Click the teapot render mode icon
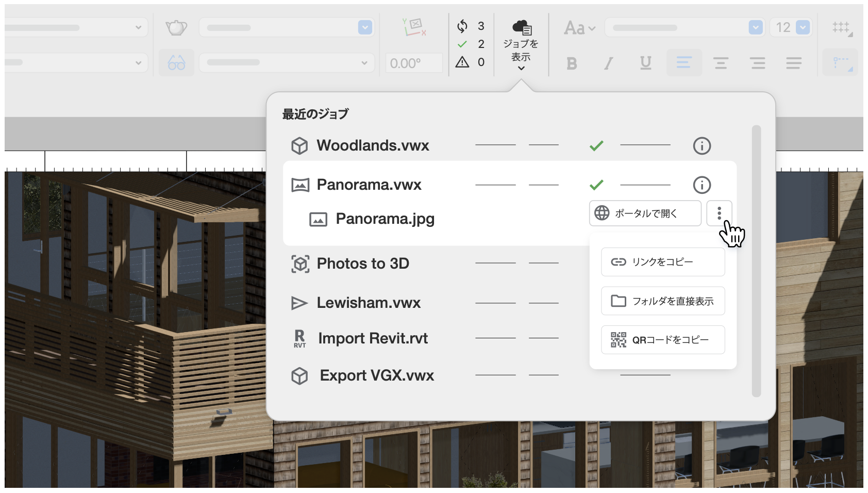868x493 pixels. click(176, 27)
